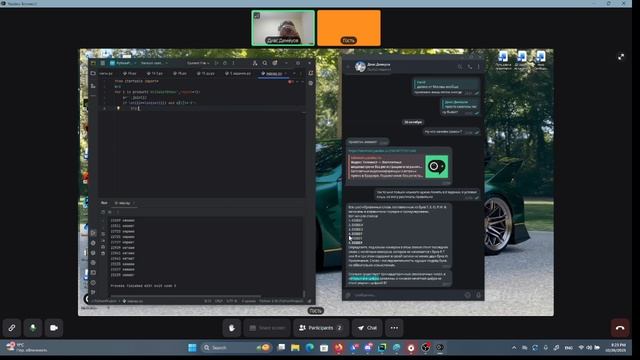Click the Share screen button
The image size is (640, 360).
[x=267, y=328]
